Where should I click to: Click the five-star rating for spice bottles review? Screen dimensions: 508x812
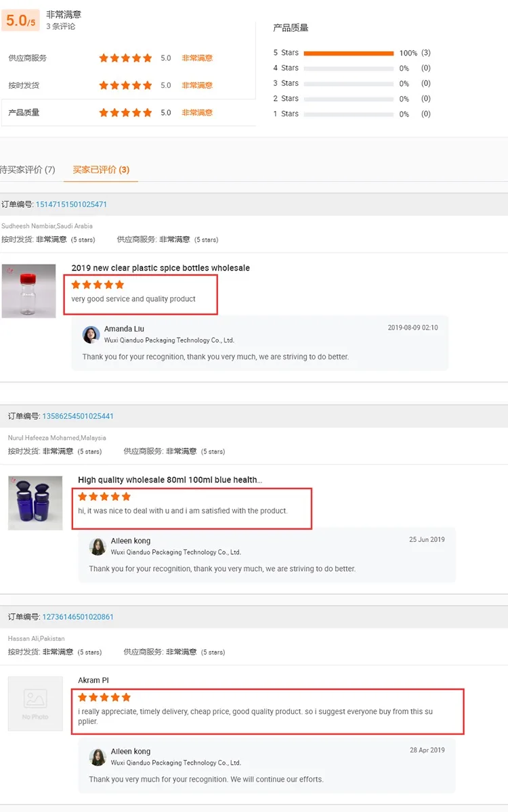(x=98, y=285)
